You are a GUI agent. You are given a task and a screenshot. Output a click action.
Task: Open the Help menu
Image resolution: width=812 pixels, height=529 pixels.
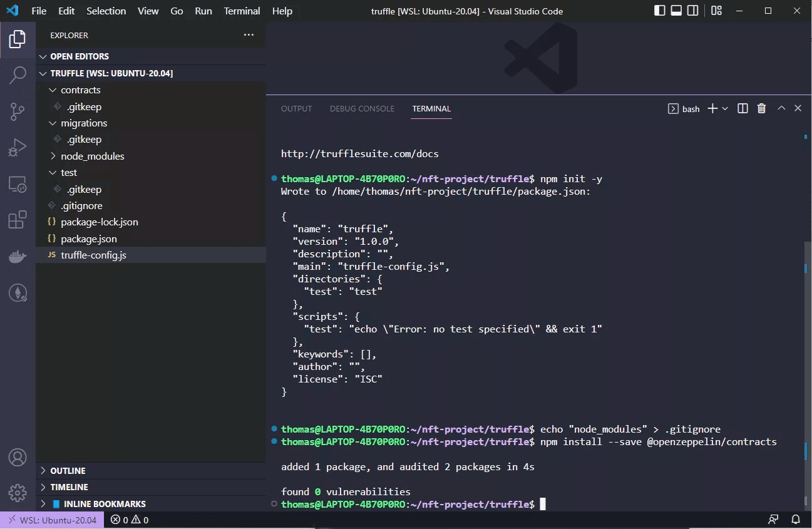coord(282,11)
